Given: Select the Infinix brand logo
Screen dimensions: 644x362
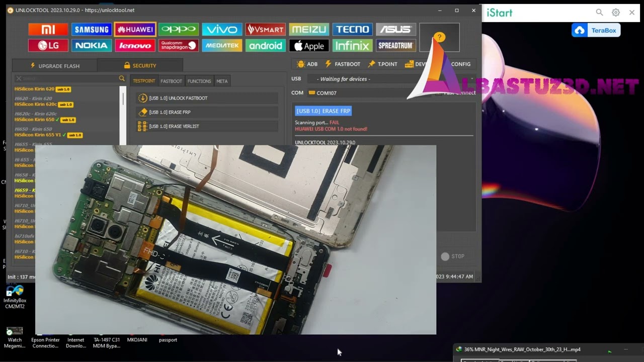Looking at the screenshot, I should click(353, 46).
